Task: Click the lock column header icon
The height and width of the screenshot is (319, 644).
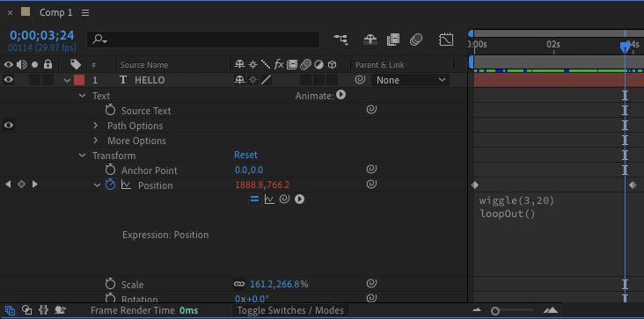Action: point(48,64)
